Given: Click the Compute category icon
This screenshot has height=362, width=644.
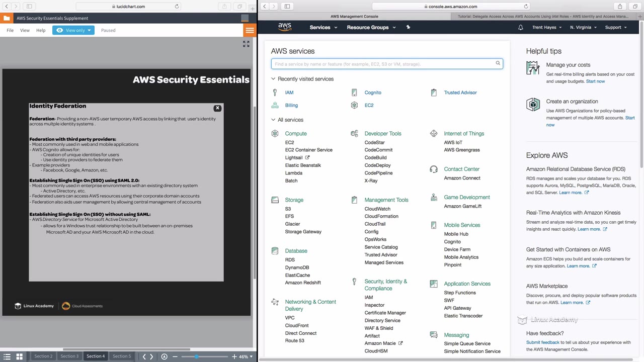Looking at the screenshot, I should pyautogui.click(x=275, y=134).
